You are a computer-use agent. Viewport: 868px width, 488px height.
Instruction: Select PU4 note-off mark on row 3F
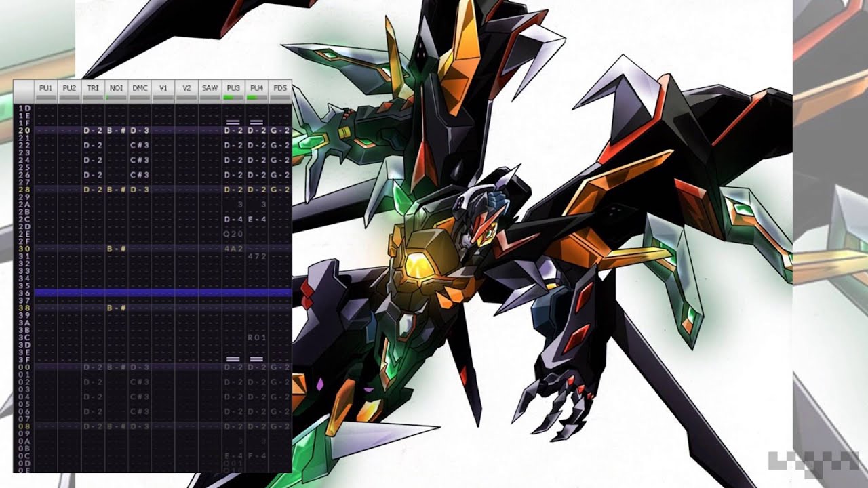[x=256, y=359]
